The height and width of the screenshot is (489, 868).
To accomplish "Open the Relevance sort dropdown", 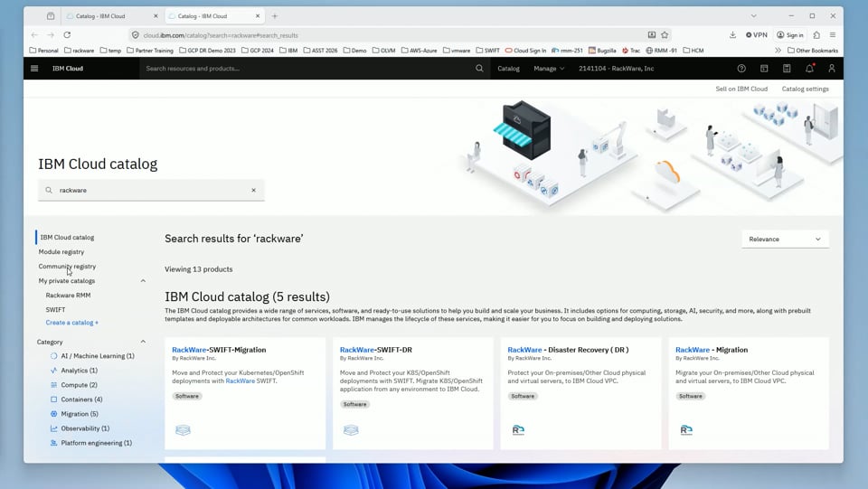I will (x=785, y=239).
